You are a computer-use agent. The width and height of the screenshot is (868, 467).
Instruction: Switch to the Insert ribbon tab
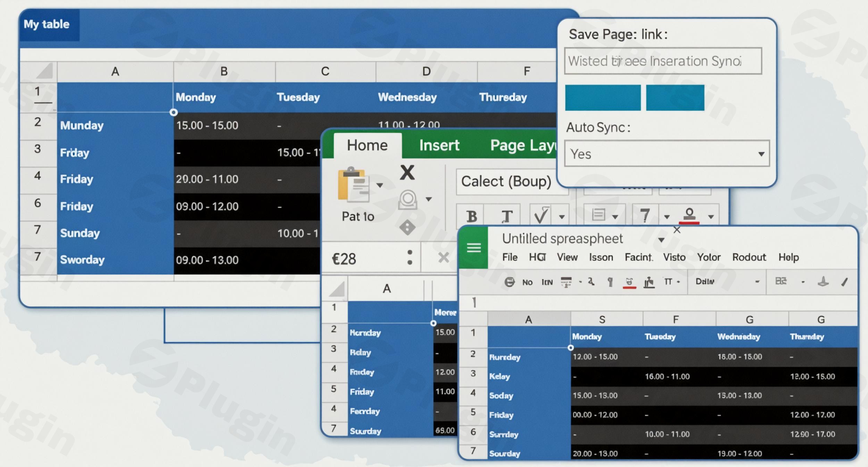click(439, 145)
